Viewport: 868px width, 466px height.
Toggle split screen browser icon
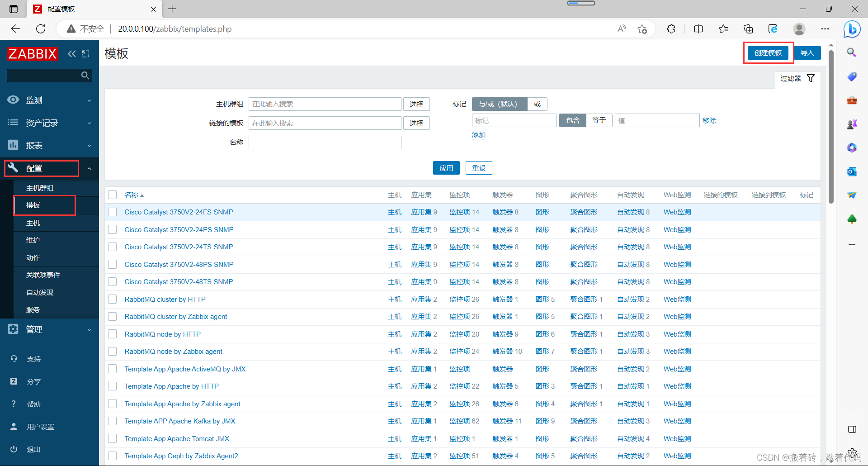(x=698, y=29)
